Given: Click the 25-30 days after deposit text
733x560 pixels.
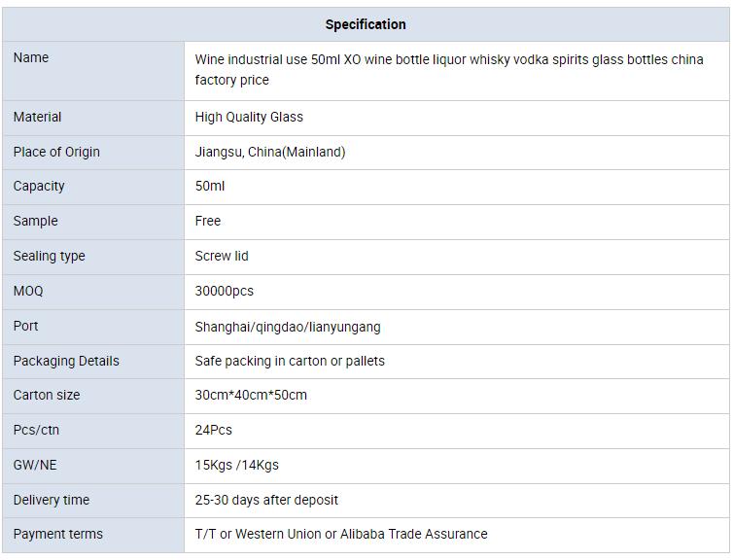Looking at the screenshot, I should click(x=266, y=500).
